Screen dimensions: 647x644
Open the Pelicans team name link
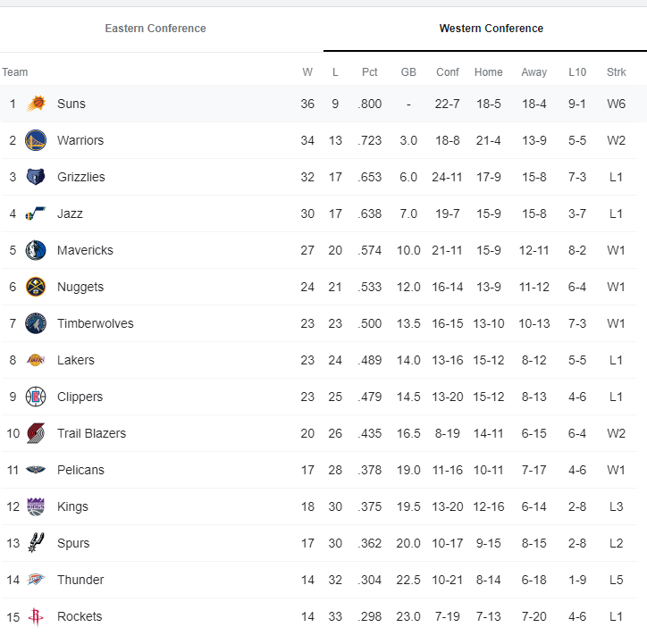pos(80,470)
